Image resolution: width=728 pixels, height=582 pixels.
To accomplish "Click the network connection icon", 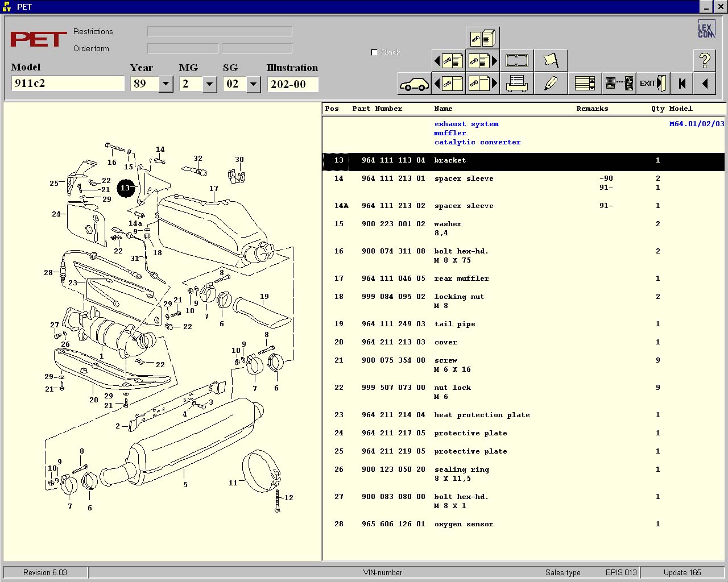I will point(618,84).
